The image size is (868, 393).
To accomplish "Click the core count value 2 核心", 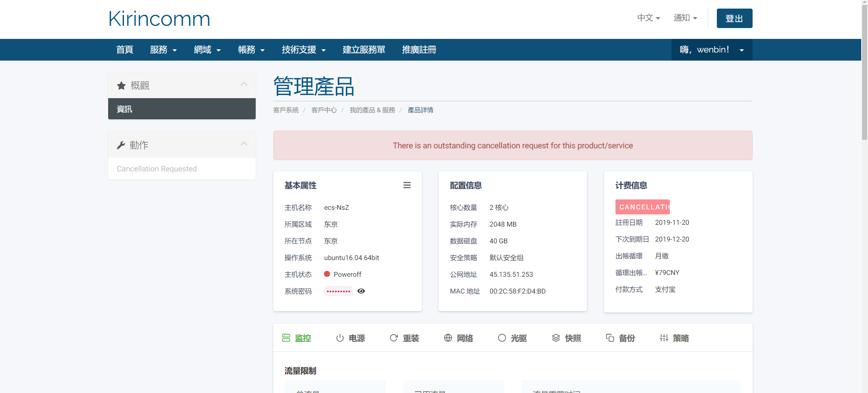I will [x=499, y=208].
